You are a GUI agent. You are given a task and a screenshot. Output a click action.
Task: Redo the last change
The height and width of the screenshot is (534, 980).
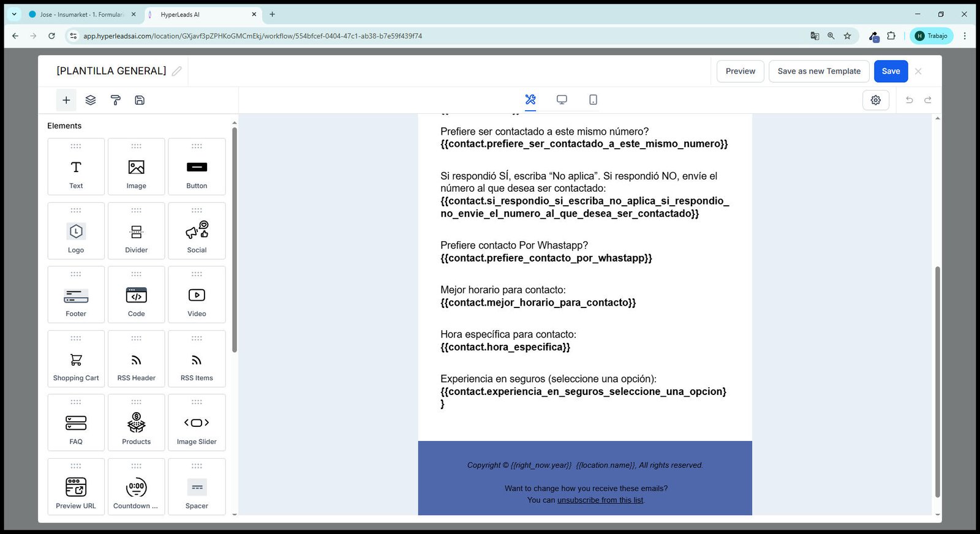point(928,100)
